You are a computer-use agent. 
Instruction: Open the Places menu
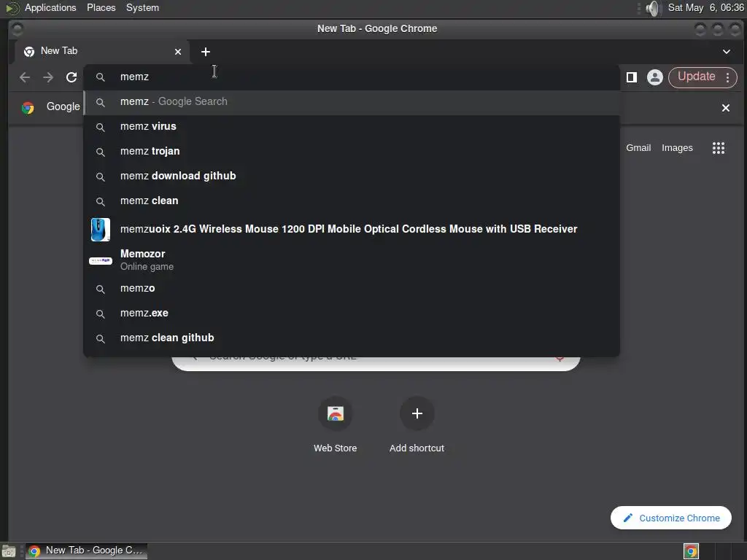coord(101,7)
